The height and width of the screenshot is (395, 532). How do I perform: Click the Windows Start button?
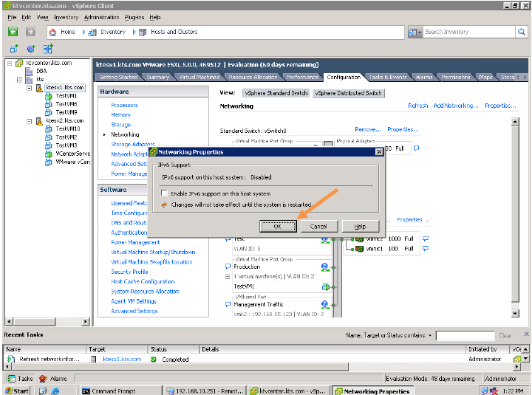click(17, 391)
